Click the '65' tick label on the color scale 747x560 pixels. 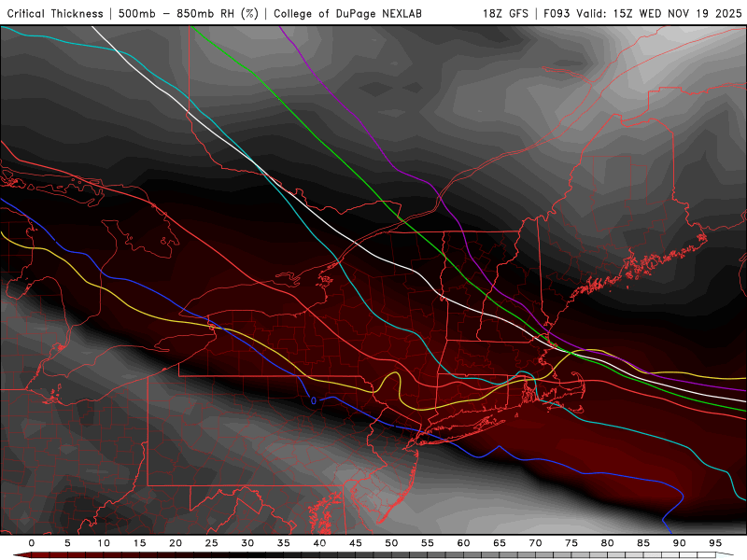pyautogui.click(x=500, y=543)
